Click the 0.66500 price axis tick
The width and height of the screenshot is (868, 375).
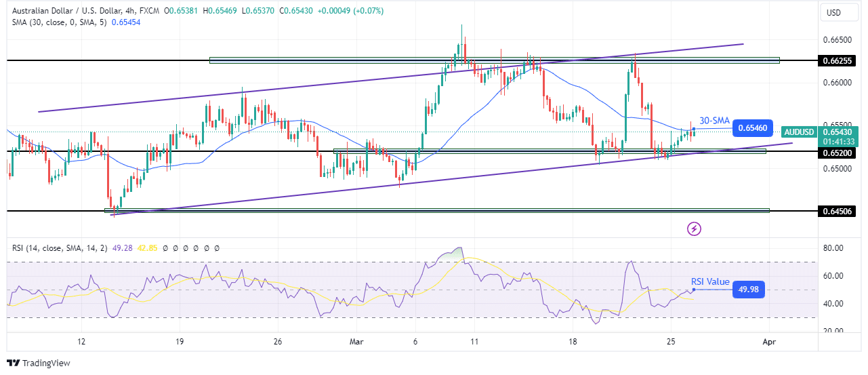pos(837,40)
